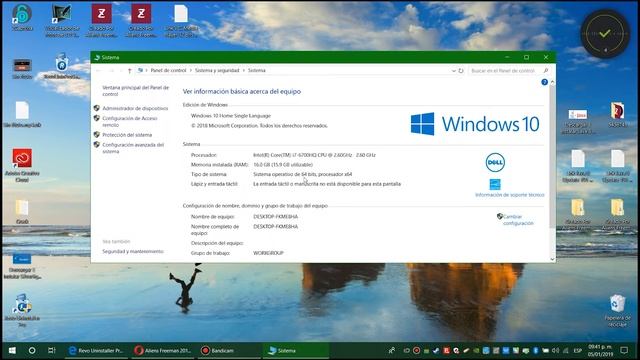The width and height of the screenshot is (640, 360).
Task: Open Ventana principal del Panel de control
Action: pos(136,91)
